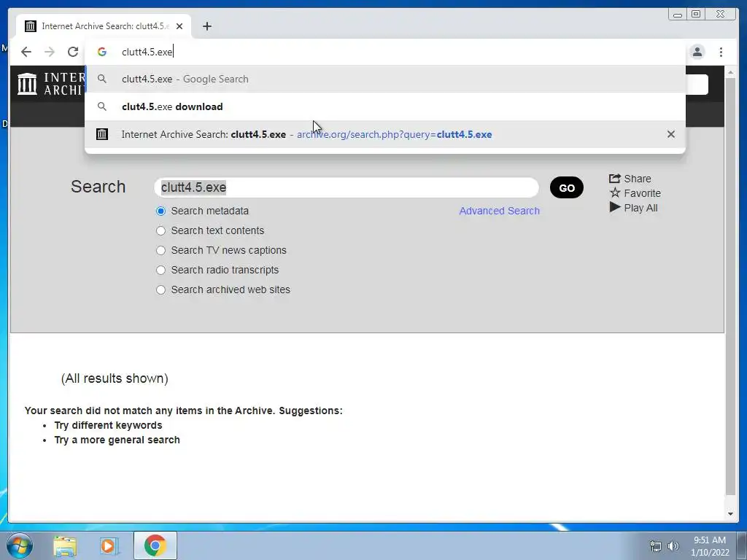The width and height of the screenshot is (747, 560).
Task: Click the archive search box containing clutt4.5.exe
Action: coord(347,187)
